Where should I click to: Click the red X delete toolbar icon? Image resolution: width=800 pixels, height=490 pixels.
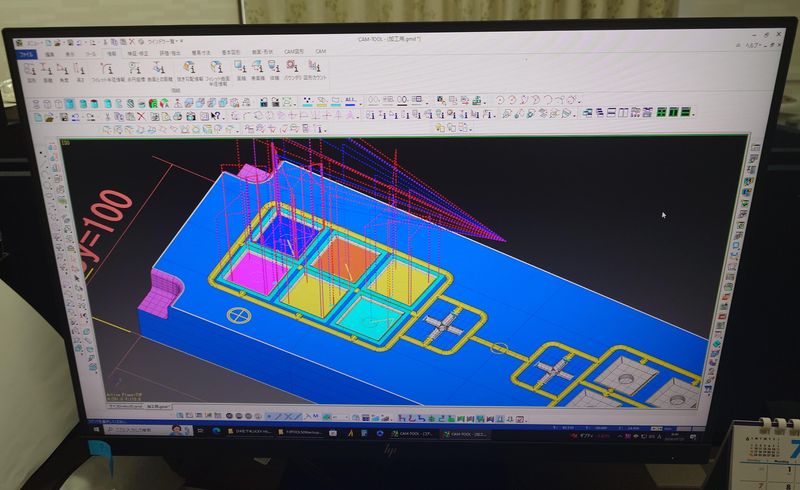point(141,115)
